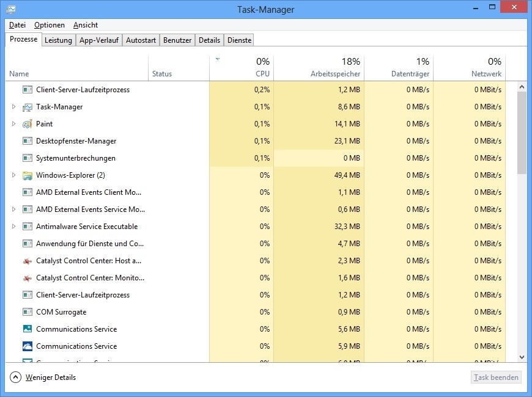Click the Systemunterbrechungen process icon
The height and width of the screenshot is (397, 532).
[28, 158]
